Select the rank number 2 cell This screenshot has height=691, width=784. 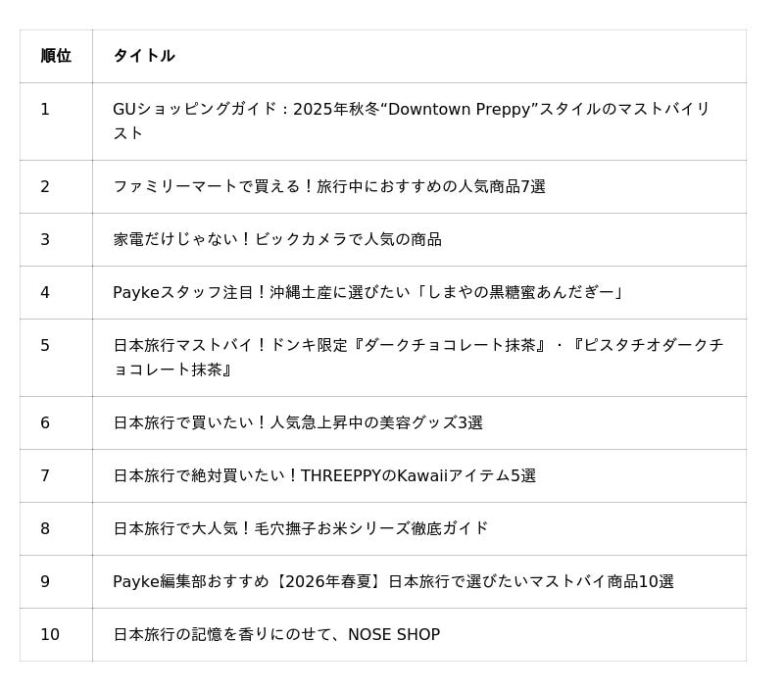45,186
